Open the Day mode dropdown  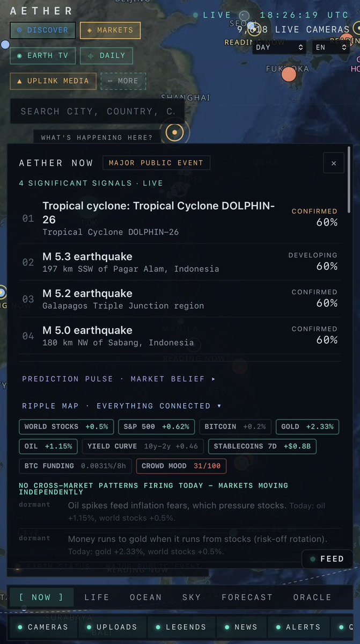pyautogui.click(x=279, y=47)
